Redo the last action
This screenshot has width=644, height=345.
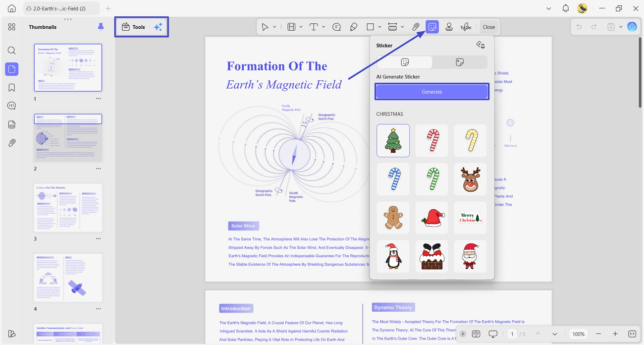click(x=593, y=27)
